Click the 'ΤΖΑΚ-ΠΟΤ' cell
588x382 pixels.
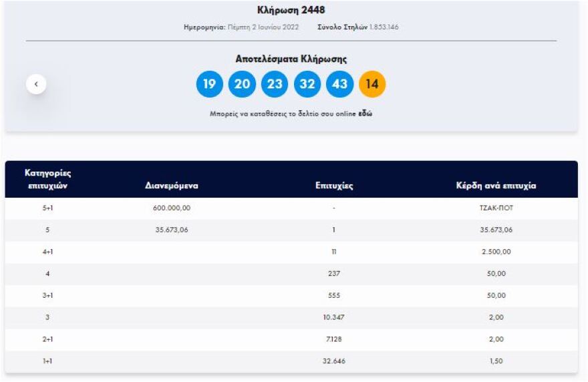(x=496, y=208)
